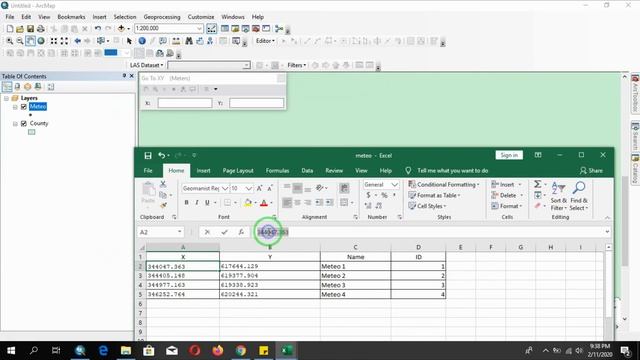This screenshot has width=640, height=360.
Task: Click Center align icon in Excel
Action: pos(298,202)
